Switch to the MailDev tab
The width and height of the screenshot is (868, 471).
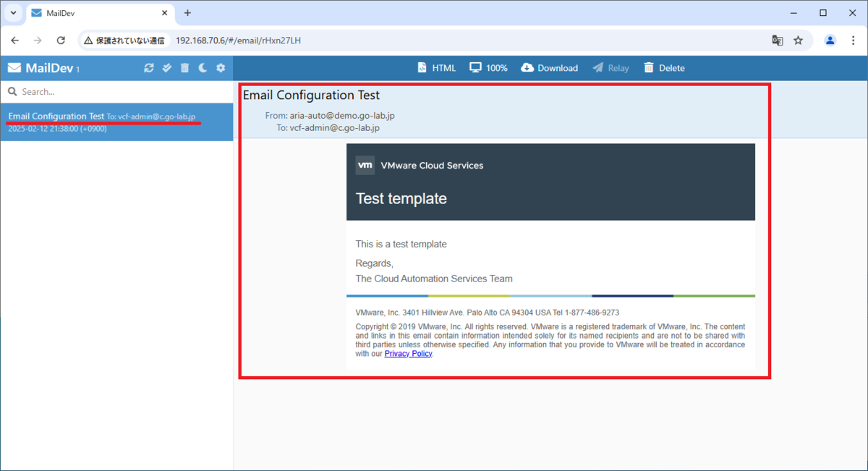coord(100,14)
